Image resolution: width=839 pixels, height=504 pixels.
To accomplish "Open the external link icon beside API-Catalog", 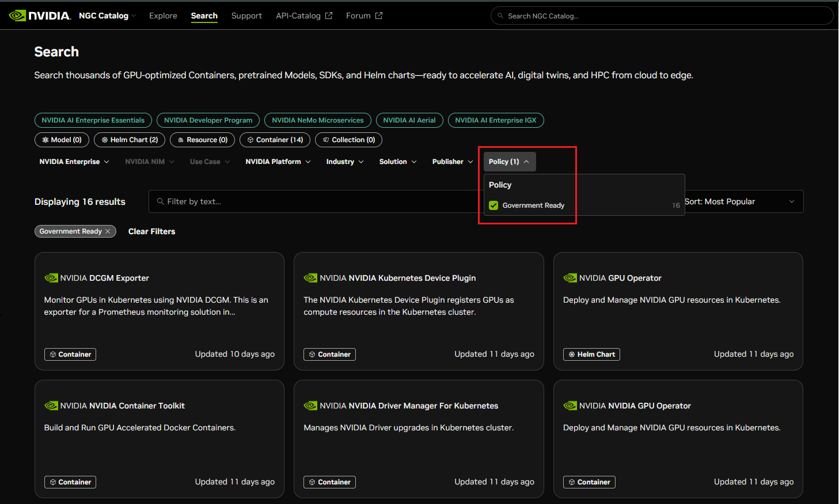I will (329, 15).
